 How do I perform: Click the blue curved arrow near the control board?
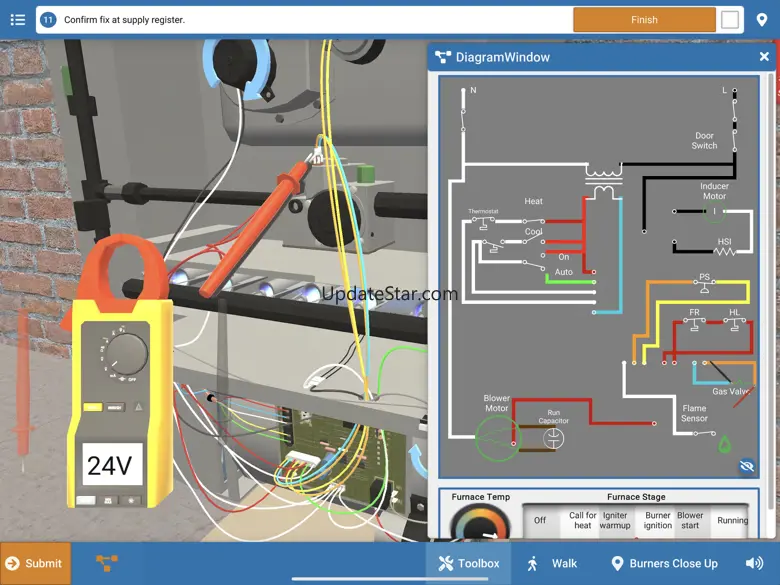(x=417, y=460)
